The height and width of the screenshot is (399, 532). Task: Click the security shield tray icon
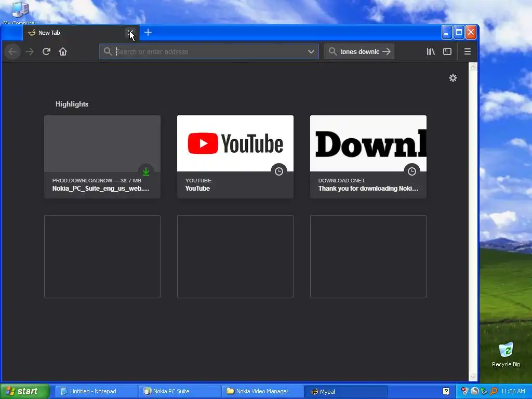pos(465,391)
